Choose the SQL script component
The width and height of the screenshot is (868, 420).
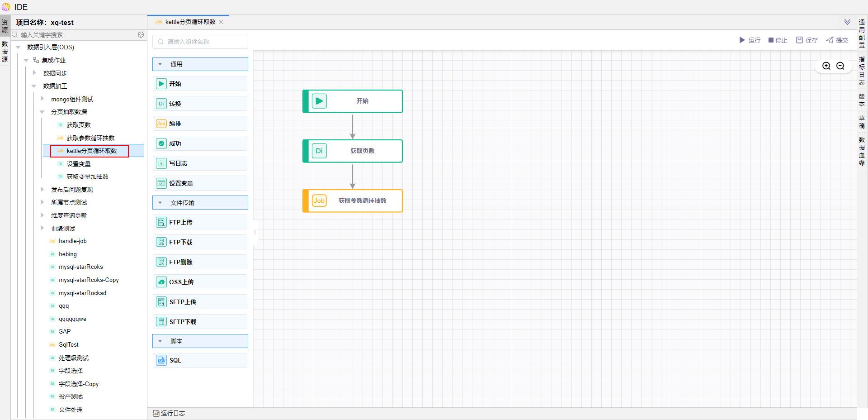click(x=200, y=360)
